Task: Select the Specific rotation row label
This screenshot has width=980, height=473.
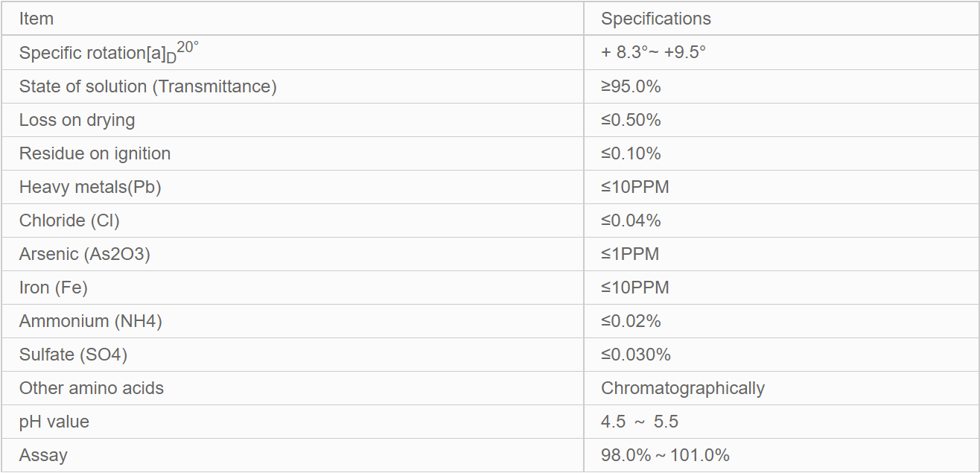Action: pyautogui.click(x=109, y=52)
